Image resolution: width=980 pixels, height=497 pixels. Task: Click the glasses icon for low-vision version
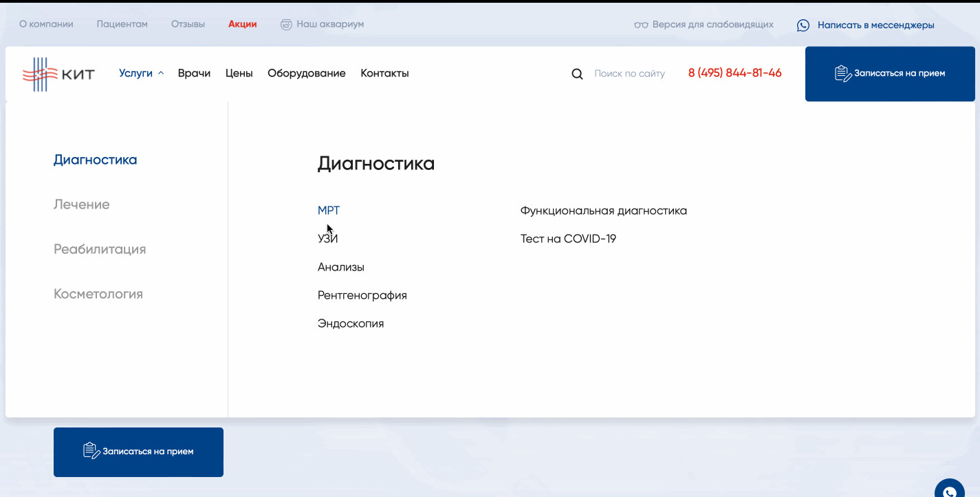(641, 25)
